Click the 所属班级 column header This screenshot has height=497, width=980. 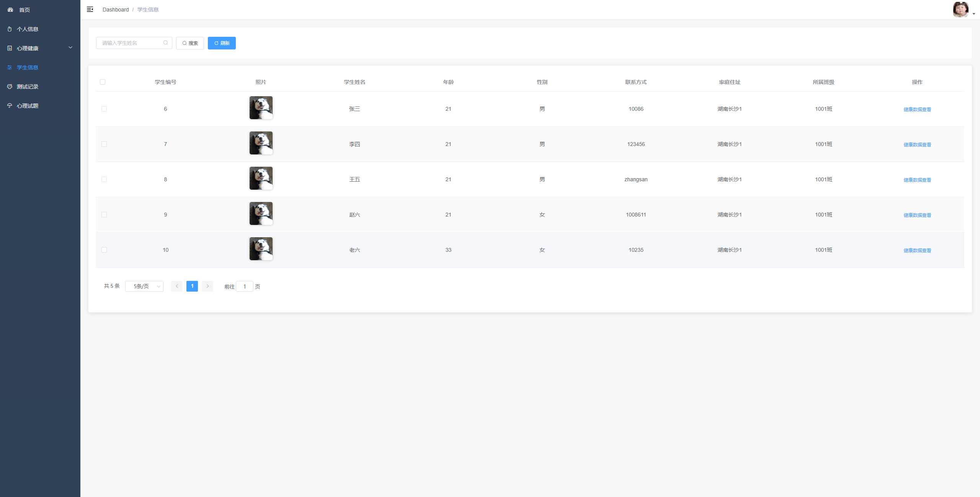(x=823, y=82)
